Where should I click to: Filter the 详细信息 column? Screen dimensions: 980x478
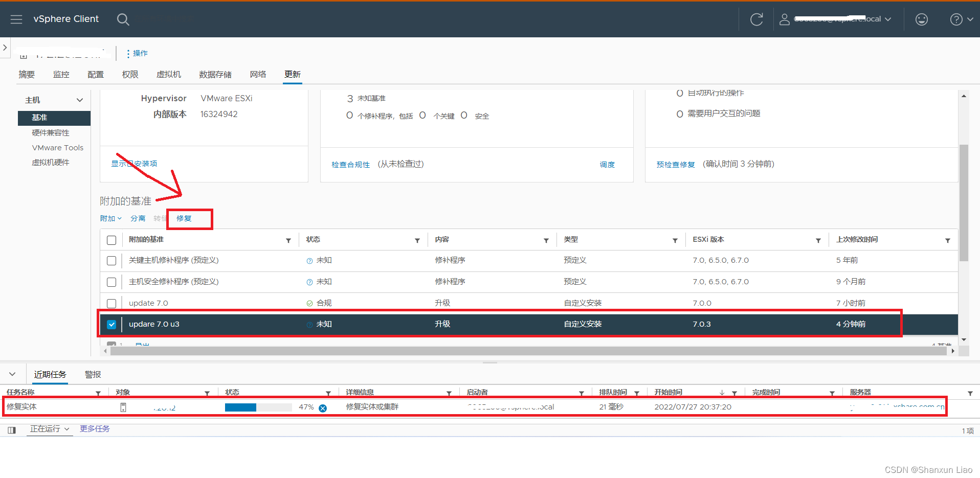coord(449,393)
